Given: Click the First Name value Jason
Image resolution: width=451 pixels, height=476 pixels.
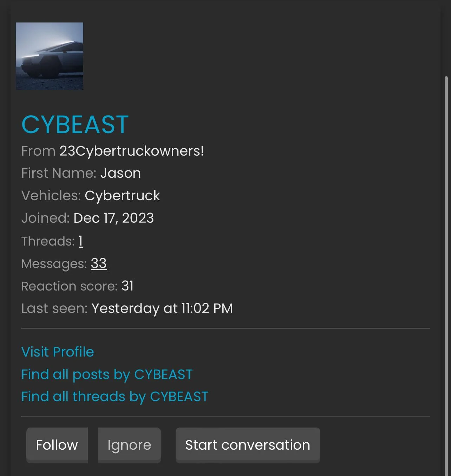Looking at the screenshot, I should (x=120, y=173).
